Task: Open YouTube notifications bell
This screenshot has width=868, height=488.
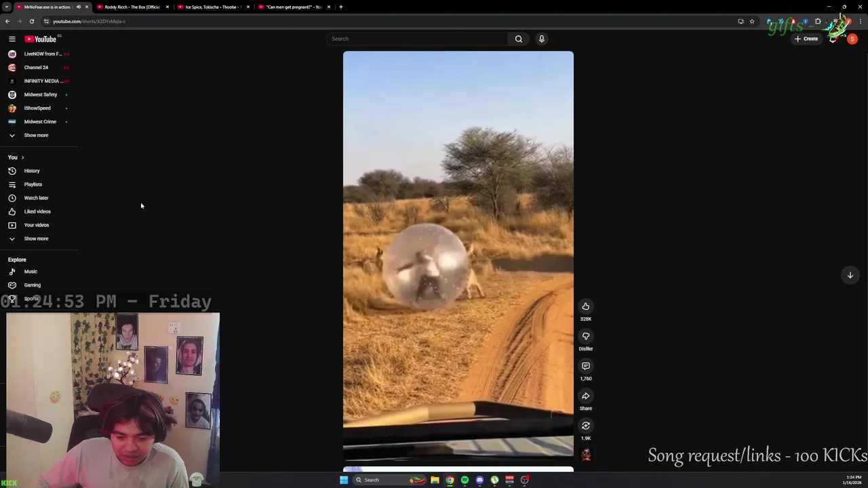Action: 833,39
